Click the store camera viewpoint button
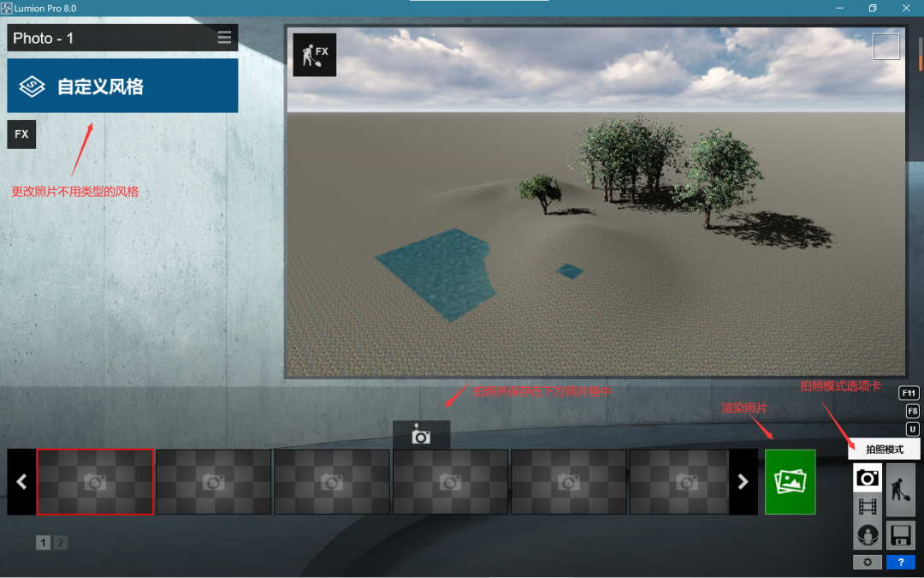 coord(421,435)
